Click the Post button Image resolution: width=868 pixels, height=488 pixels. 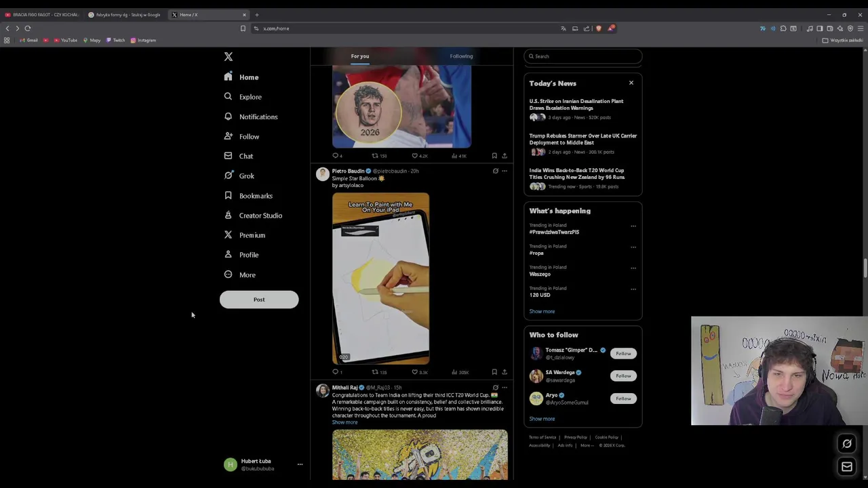click(x=259, y=300)
